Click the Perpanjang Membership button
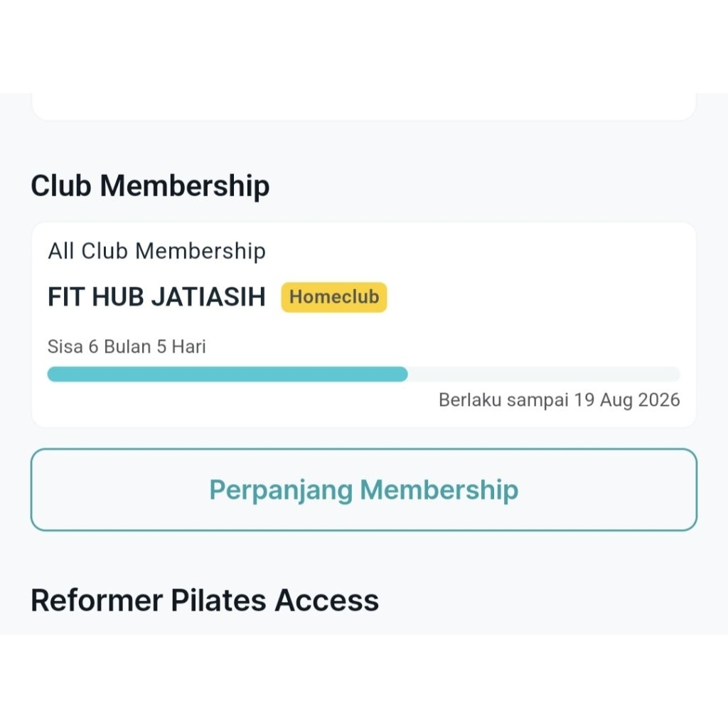The width and height of the screenshot is (728, 728). click(x=363, y=490)
